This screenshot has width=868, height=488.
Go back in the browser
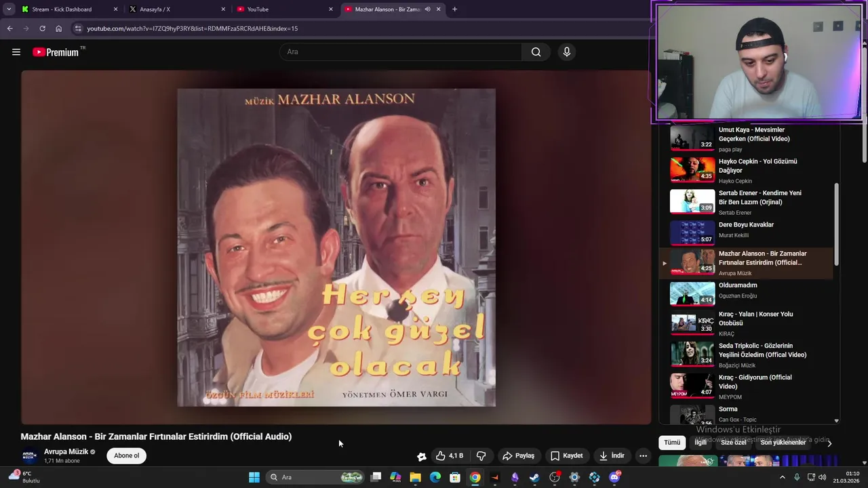pyautogui.click(x=9, y=28)
